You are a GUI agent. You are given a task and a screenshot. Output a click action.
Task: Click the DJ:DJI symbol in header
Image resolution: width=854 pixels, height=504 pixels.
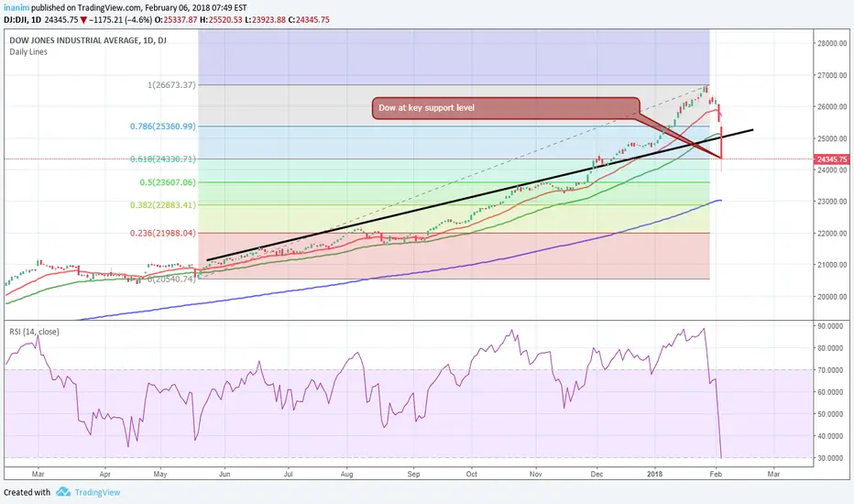pos(16,19)
